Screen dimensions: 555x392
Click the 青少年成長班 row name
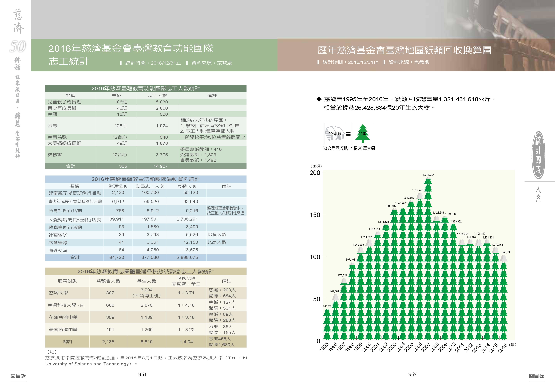(62, 108)
